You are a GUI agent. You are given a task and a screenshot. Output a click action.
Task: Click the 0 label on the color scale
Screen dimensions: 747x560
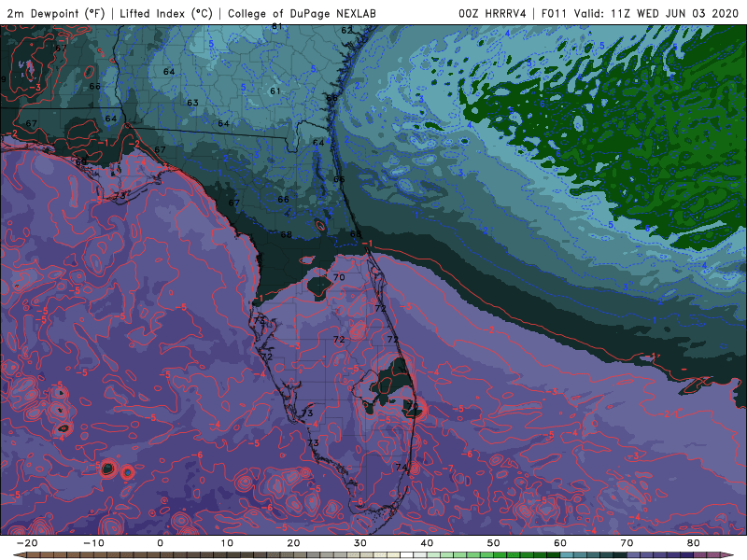160,543
